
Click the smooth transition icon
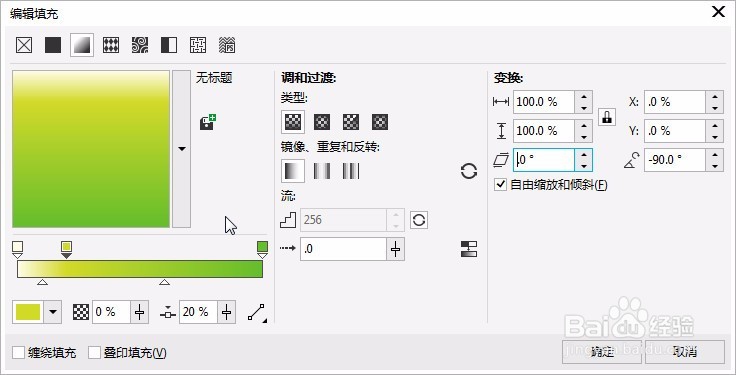tap(469, 249)
